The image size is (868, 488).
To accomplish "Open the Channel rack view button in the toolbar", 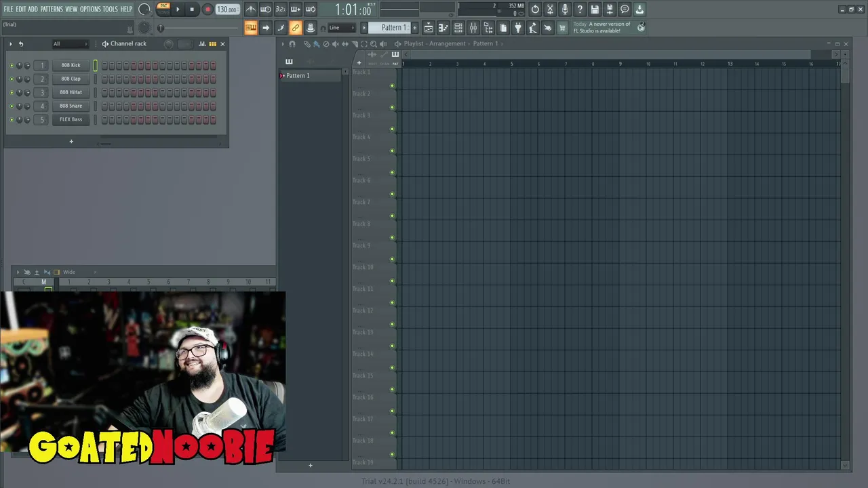I will click(x=458, y=28).
